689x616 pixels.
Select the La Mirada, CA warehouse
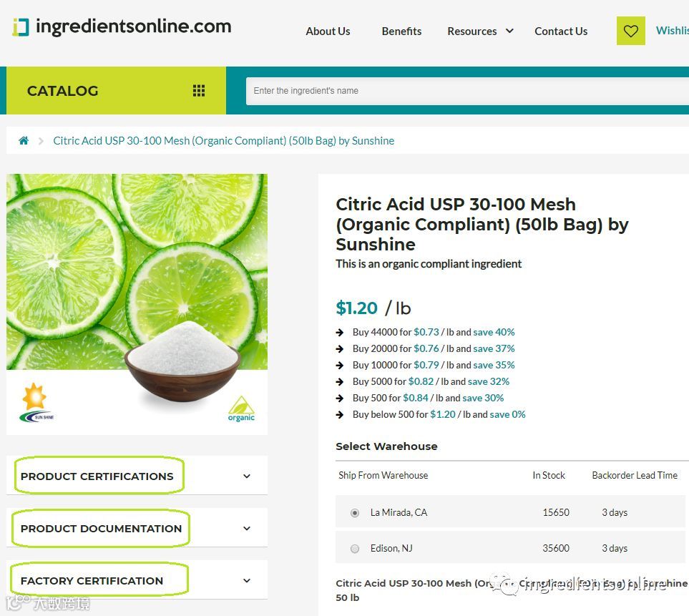tap(355, 513)
